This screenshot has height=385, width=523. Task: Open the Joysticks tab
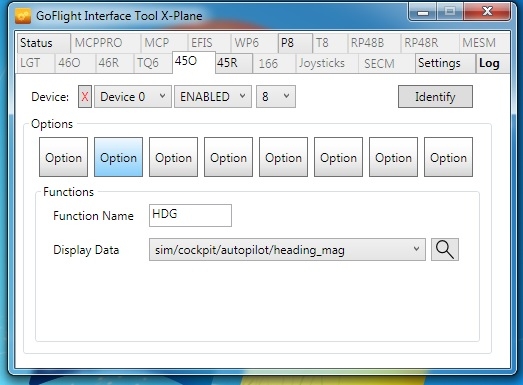(327, 63)
